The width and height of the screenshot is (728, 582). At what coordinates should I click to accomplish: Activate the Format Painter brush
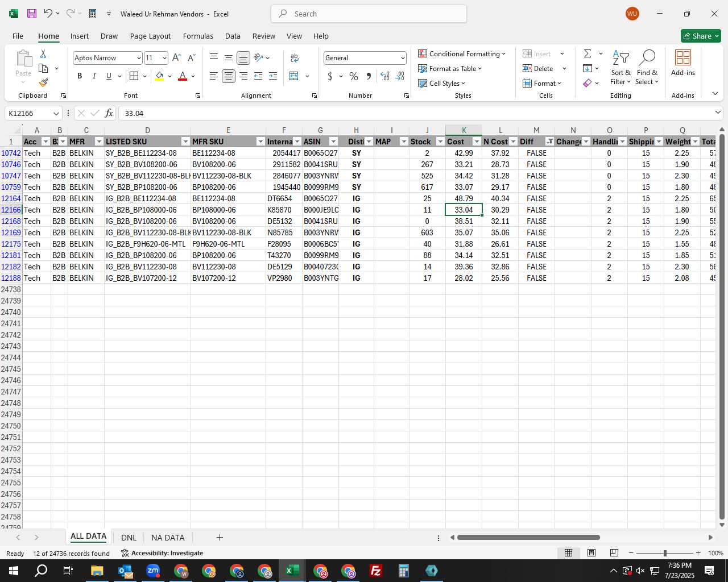coord(43,82)
